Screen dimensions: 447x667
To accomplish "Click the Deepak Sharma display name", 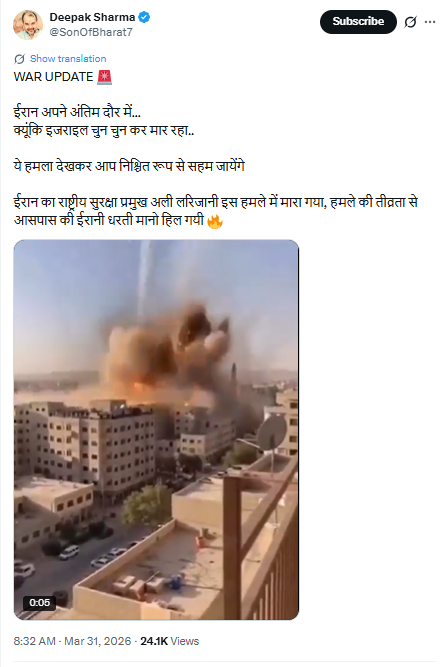I will pyautogui.click(x=92, y=17).
